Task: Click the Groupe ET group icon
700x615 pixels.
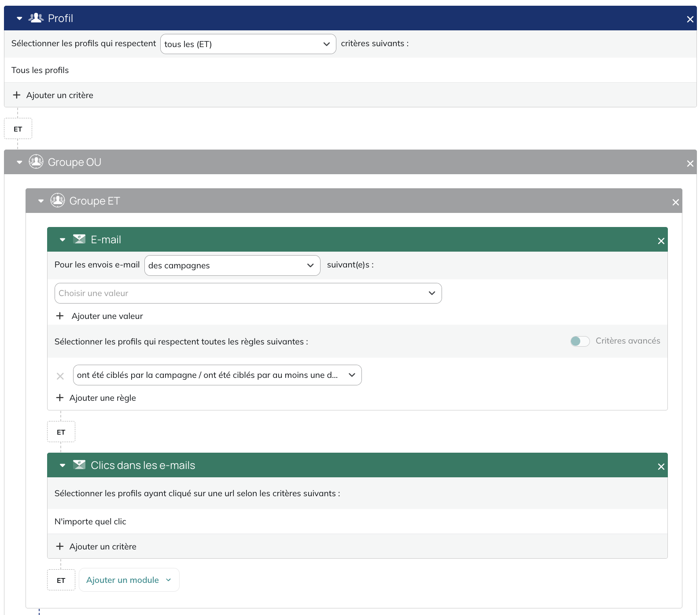Action: tap(58, 201)
